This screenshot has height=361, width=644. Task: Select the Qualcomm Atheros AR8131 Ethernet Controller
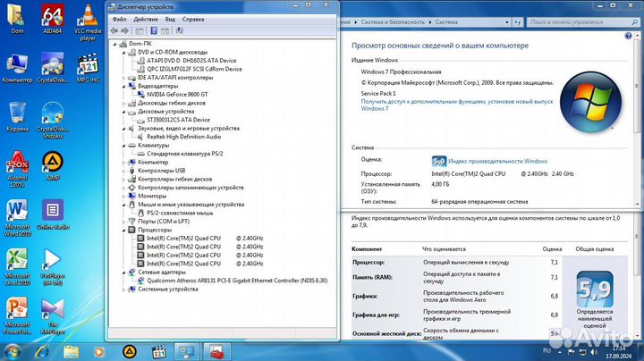point(237,281)
